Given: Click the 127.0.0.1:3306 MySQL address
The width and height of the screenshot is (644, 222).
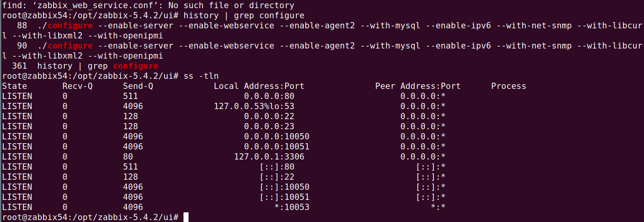Looking at the screenshot, I should pyautogui.click(x=269, y=157).
